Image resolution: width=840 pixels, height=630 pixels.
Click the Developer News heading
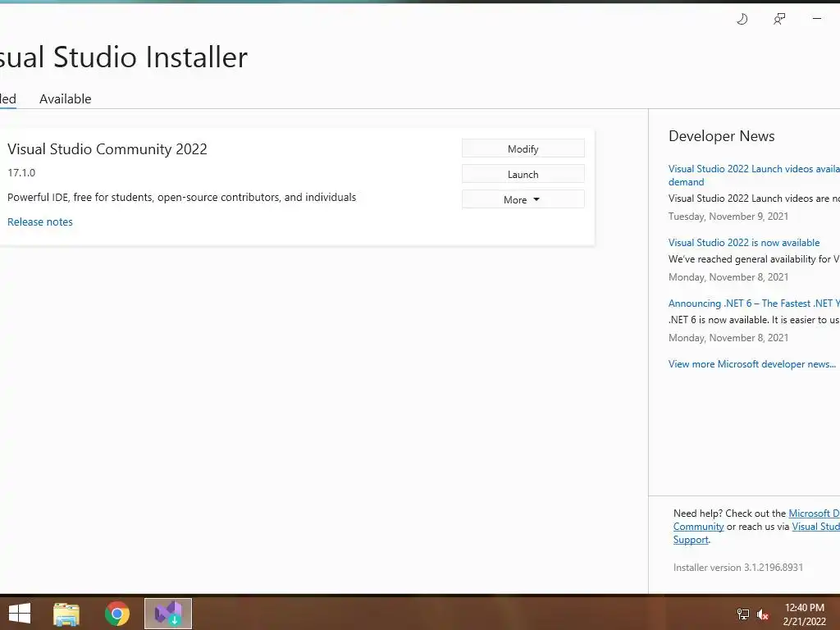click(721, 136)
